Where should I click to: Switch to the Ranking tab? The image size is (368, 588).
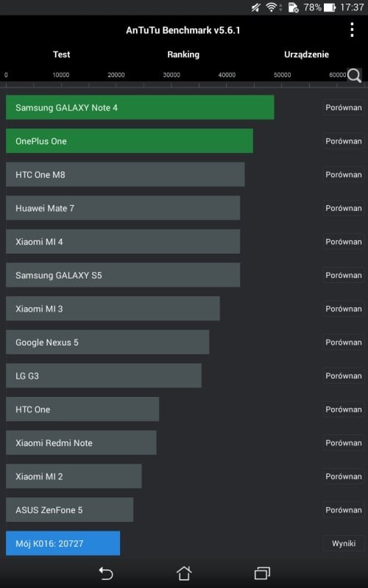[x=183, y=54]
